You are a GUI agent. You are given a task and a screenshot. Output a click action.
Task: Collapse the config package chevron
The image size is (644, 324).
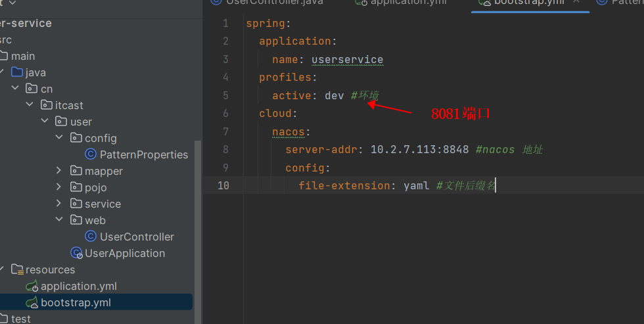pyautogui.click(x=60, y=138)
